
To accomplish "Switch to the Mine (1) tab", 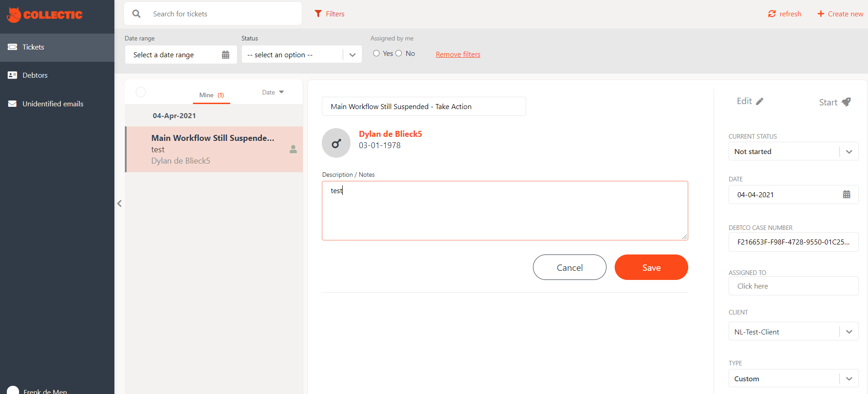I will point(212,95).
